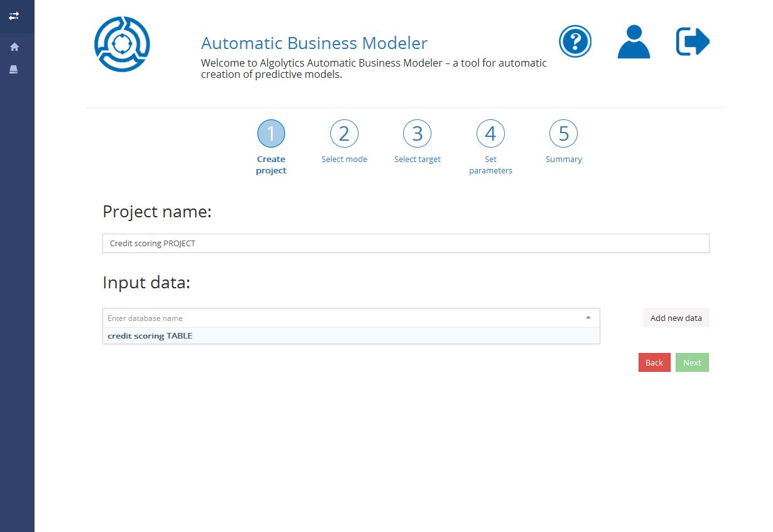
Task: Go to the home page icon
Action: pyautogui.click(x=14, y=47)
